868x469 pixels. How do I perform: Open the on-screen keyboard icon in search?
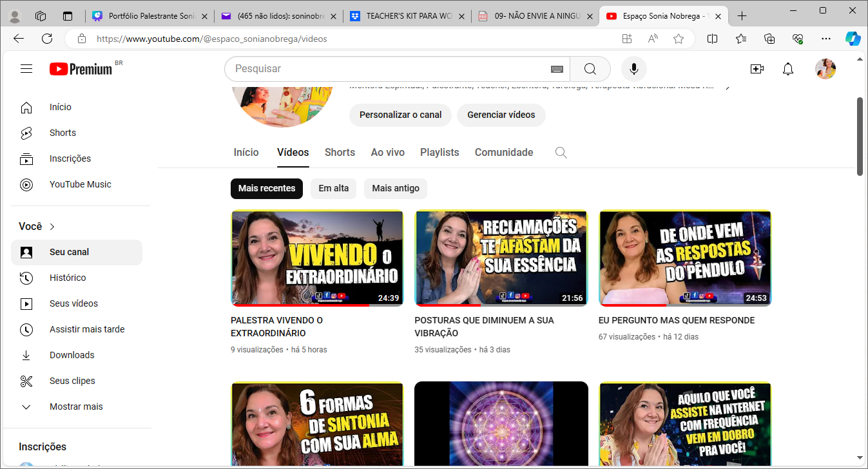[x=557, y=69]
